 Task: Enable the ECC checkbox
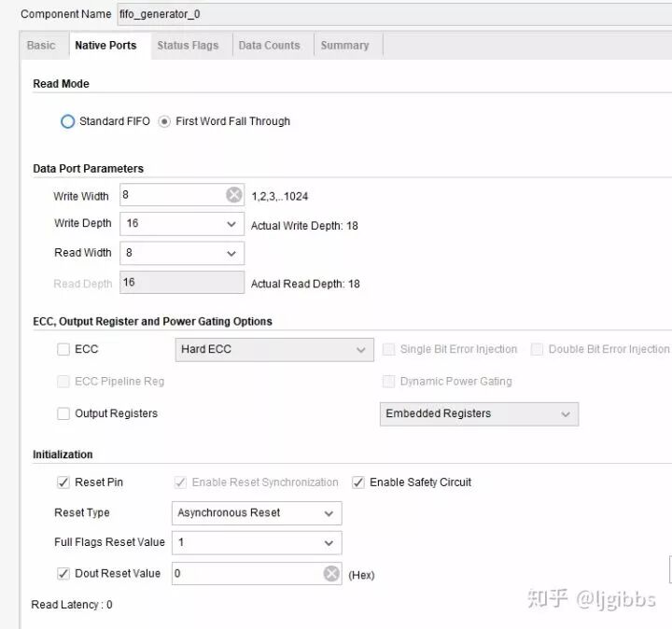click(x=63, y=349)
